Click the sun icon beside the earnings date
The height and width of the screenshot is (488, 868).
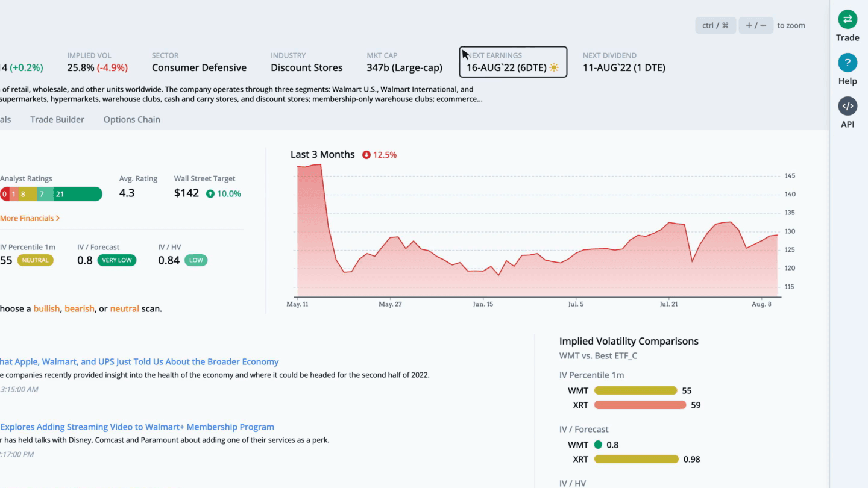(554, 67)
